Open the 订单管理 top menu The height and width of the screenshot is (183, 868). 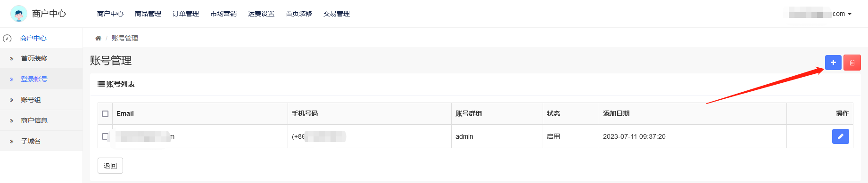coord(186,14)
